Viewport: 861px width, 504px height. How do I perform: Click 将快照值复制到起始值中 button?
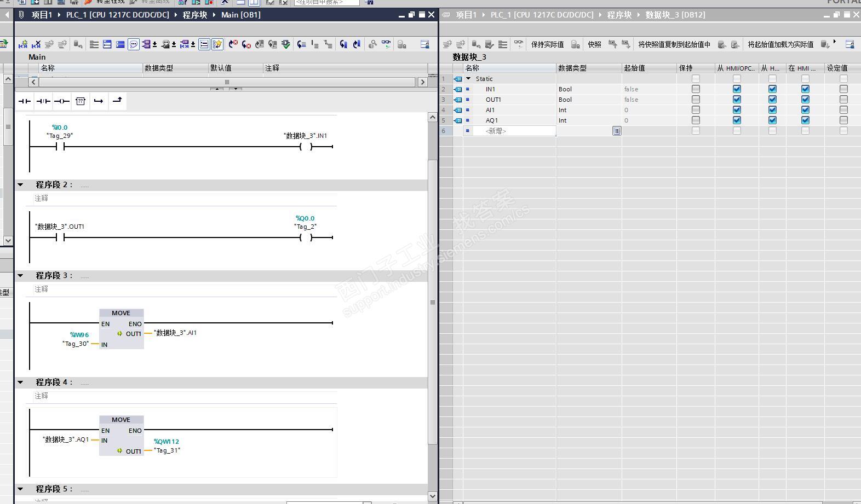tap(674, 44)
